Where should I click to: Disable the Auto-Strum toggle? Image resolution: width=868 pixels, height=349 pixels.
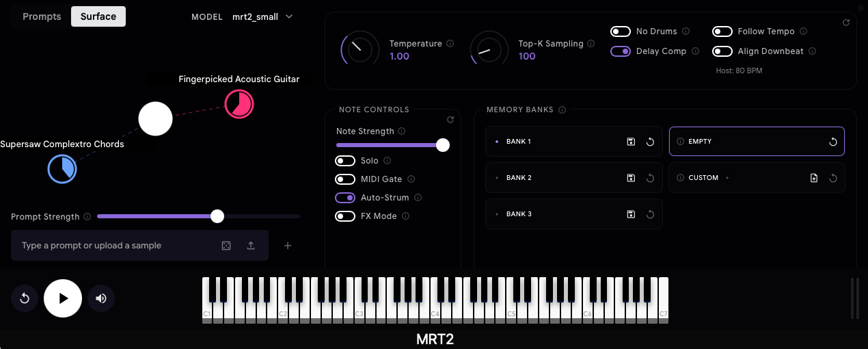coord(345,198)
